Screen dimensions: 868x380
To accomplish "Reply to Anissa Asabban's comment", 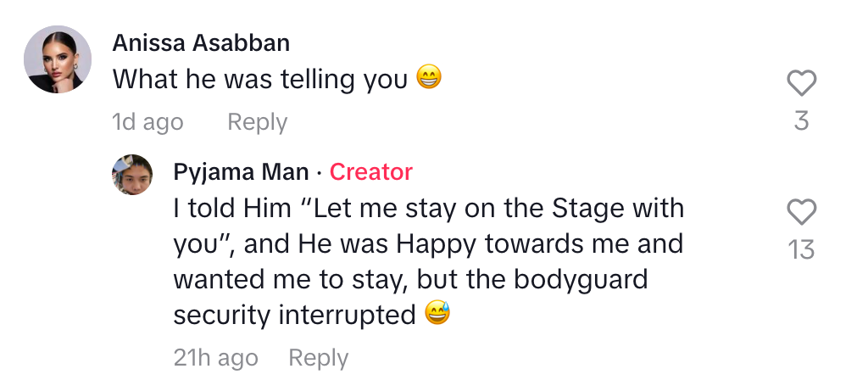I will (x=257, y=122).
